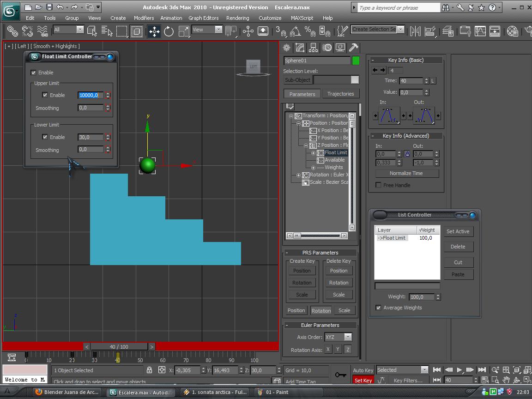Click the Bind to Space Warp icon
This screenshot has height=399, width=532.
[x=42, y=31]
